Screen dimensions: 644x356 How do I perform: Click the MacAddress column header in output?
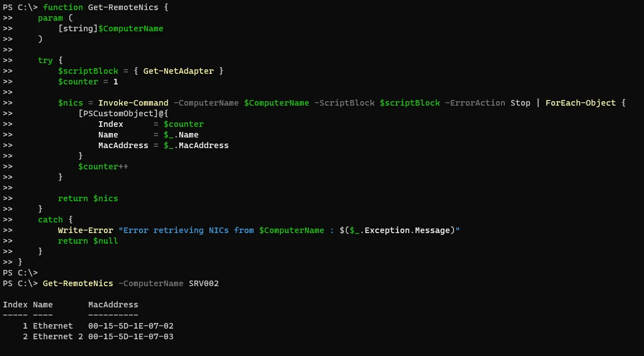tap(113, 305)
